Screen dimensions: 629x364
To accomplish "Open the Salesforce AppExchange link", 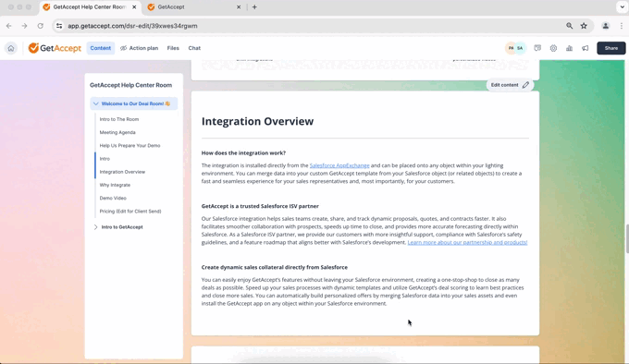I will pyautogui.click(x=339, y=165).
